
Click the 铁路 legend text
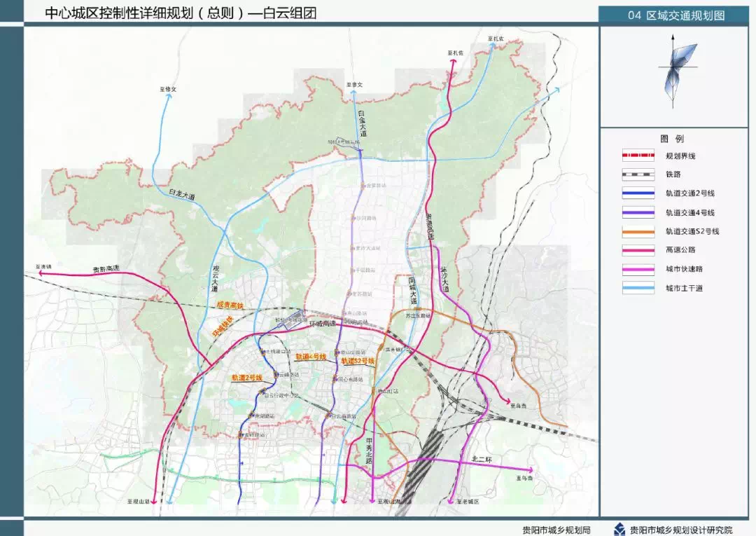tap(673, 174)
